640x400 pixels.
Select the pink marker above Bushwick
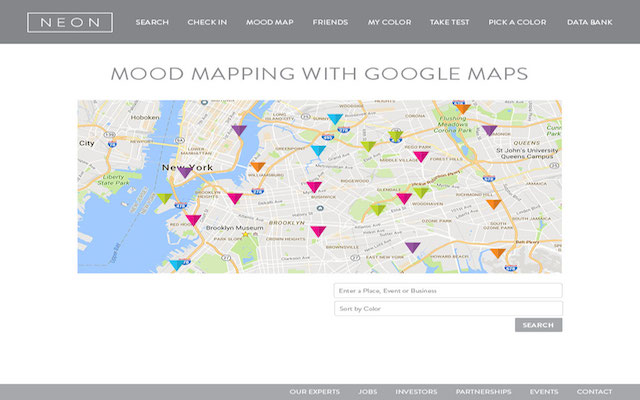click(314, 187)
